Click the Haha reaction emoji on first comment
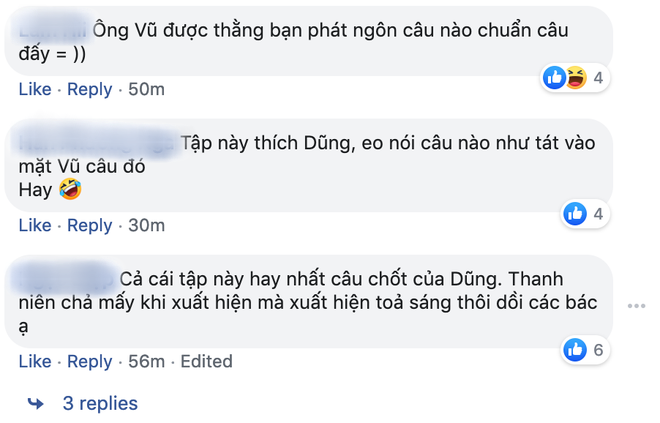Viewport: 660px width, 423px height. [x=573, y=77]
